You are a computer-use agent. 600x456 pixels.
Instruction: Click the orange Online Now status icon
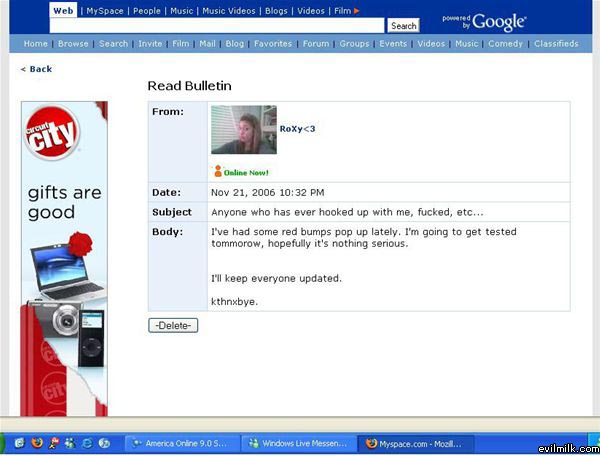coord(218,171)
